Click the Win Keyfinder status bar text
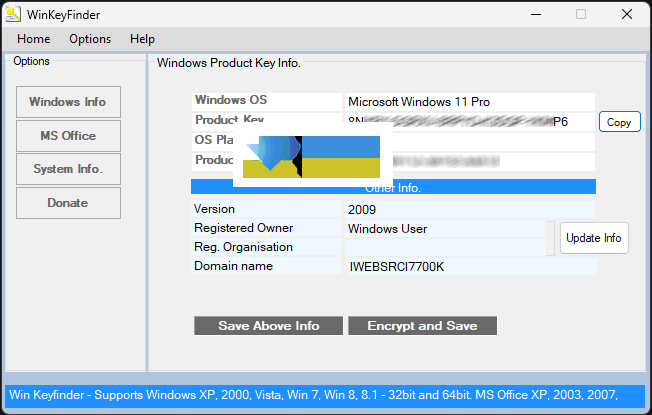The height and width of the screenshot is (415, 652). click(314, 395)
